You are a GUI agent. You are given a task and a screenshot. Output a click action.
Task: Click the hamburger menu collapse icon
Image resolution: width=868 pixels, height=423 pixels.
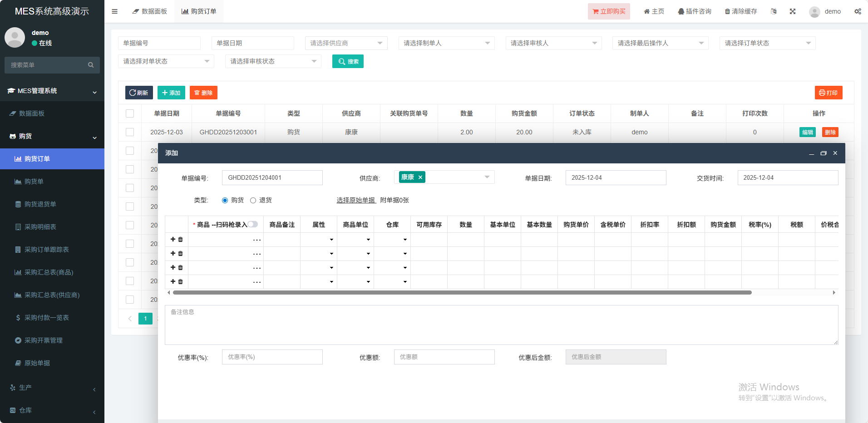coord(115,11)
